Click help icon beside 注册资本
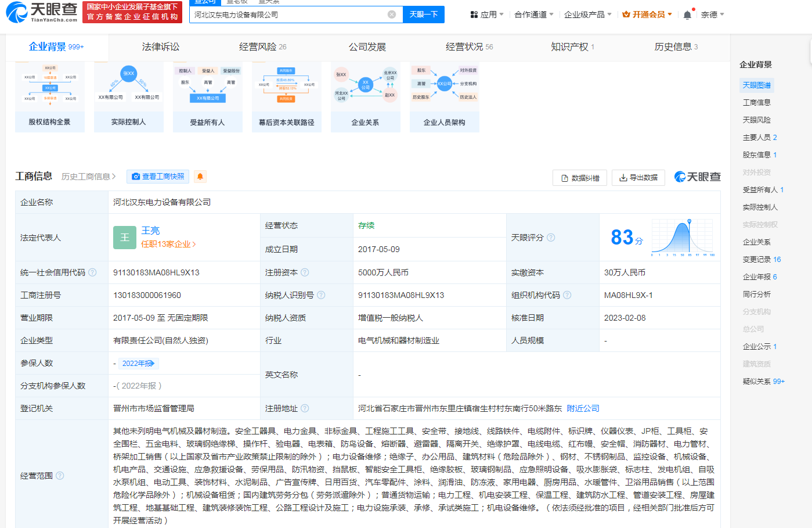Image resolution: width=812 pixels, height=528 pixels. (x=305, y=272)
